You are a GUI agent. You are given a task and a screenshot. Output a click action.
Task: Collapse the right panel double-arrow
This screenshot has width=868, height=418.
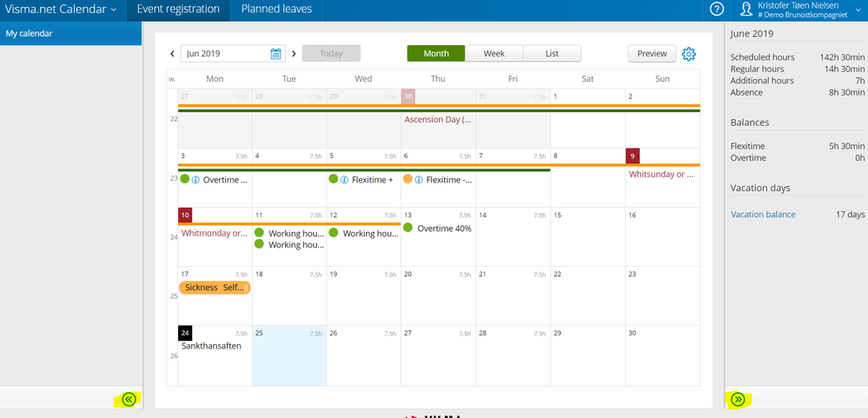click(738, 399)
